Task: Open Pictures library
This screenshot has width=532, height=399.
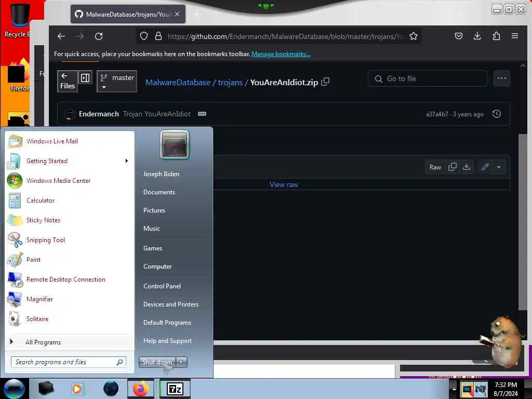Action: (x=154, y=210)
